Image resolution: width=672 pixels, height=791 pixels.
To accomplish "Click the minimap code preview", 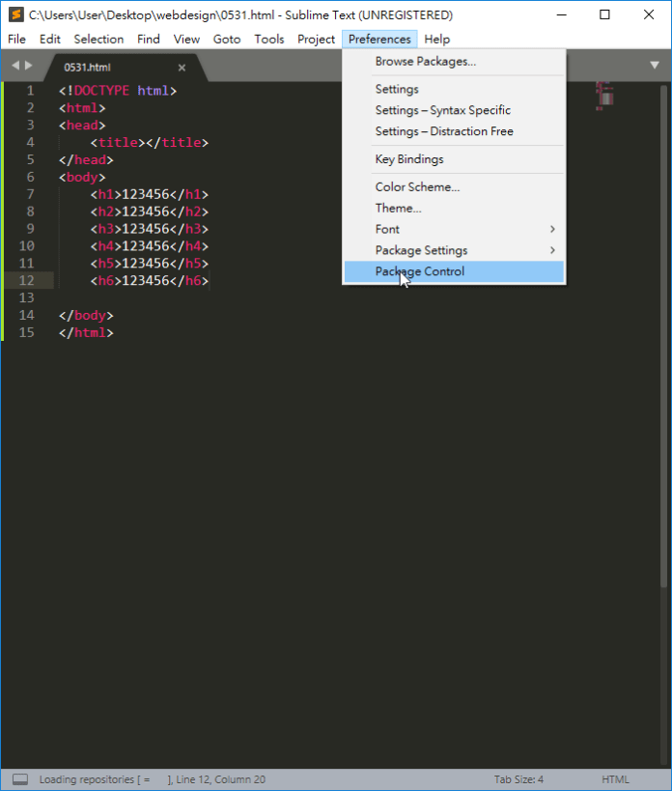I will pos(605,95).
